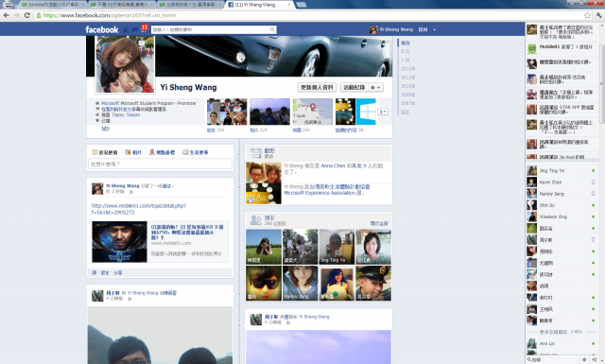Click Mobile01 ticker entry with green icon
This screenshot has height=364, width=605.
tap(562, 48)
